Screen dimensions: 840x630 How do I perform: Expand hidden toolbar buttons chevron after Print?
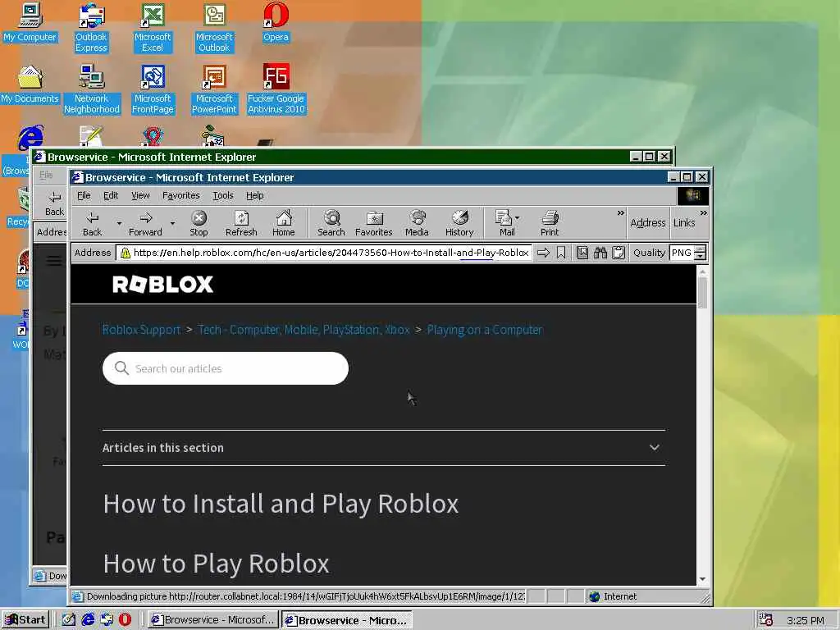pyautogui.click(x=620, y=213)
